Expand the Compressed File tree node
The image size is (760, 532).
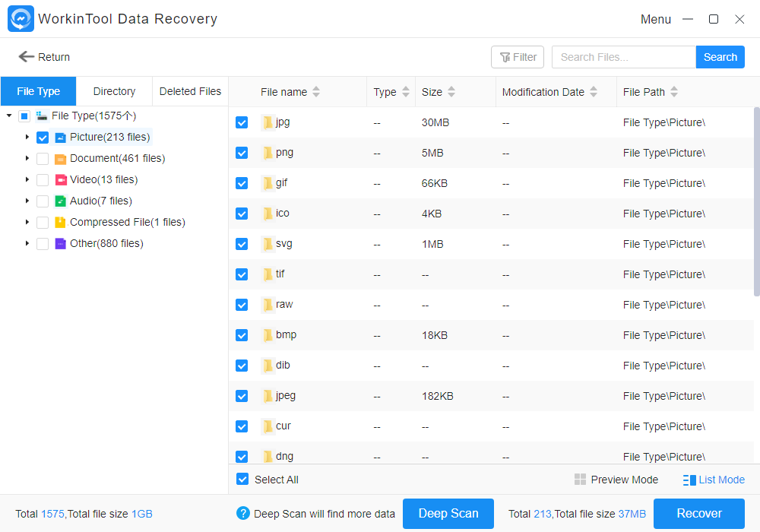tap(27, 222)
